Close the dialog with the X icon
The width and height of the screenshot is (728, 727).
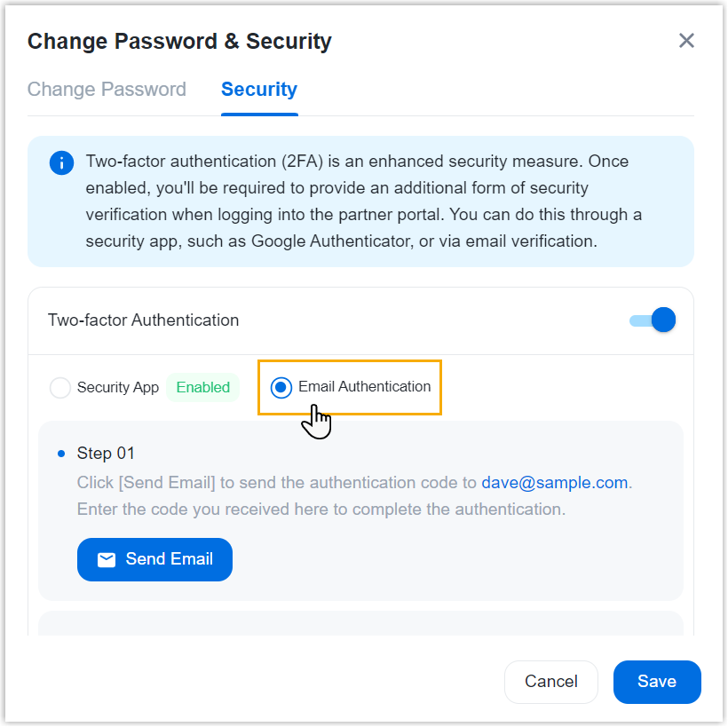coord(686,41)
